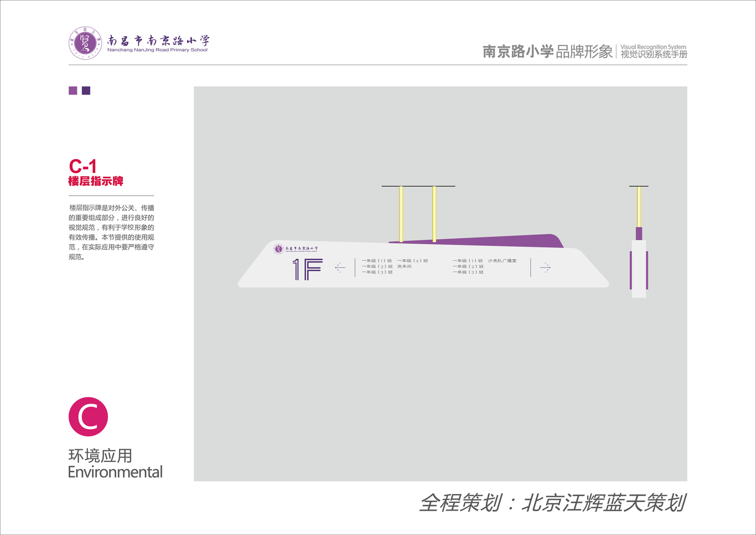The height and width of the screenshot is (535, 756).
Task: Click 少先队广播室 on the sign
Action: click(502, 261)
